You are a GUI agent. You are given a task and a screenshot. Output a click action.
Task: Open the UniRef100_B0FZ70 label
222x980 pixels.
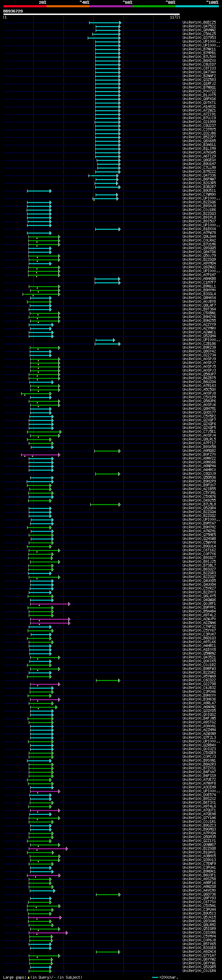(x=199, y=455)
